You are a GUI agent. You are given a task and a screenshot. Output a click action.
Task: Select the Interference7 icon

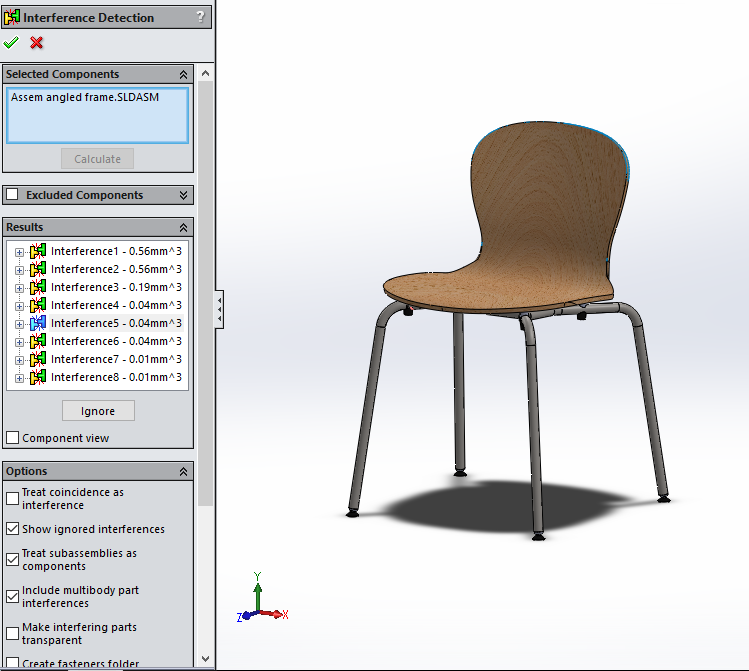tap(38, 359)
